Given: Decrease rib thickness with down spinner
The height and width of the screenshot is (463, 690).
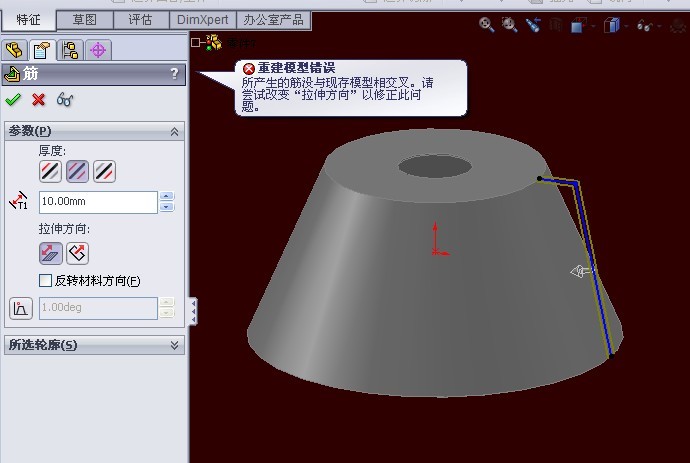Looking at the screenshot, I should [x=167, y=207].
